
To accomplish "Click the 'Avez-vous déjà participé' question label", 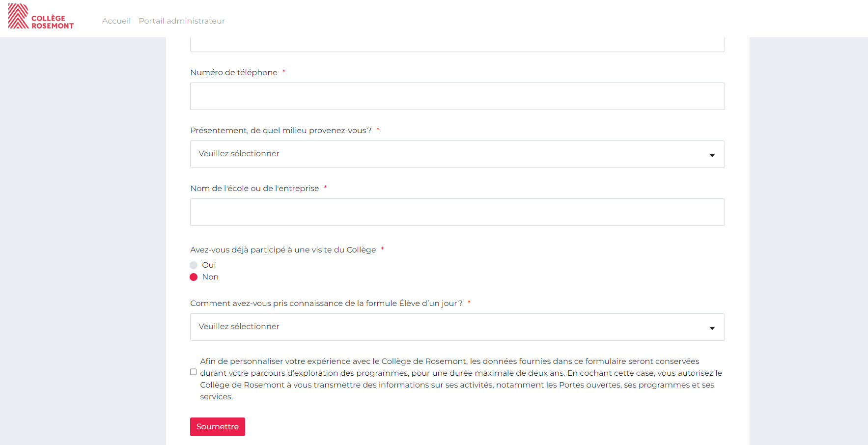I will tap(283, 250).
